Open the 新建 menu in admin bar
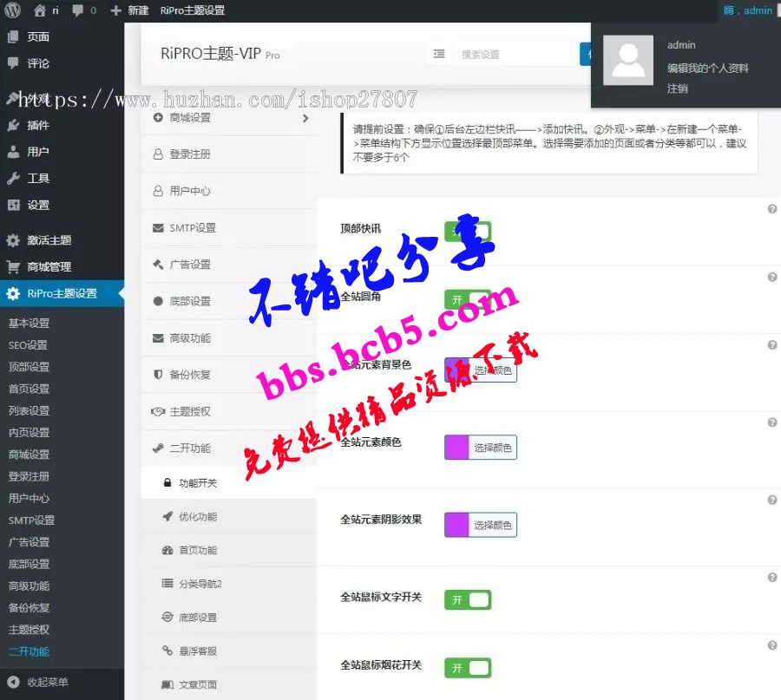Screen dimensions: 781x700 click(129, 10)
